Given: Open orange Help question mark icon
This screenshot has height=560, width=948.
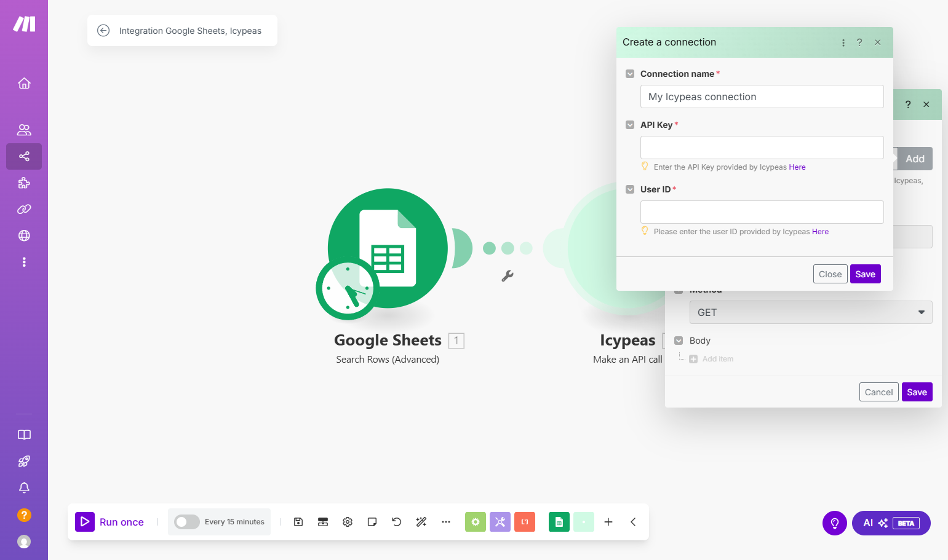Looking at the screenshot, I should coord(24,515).
